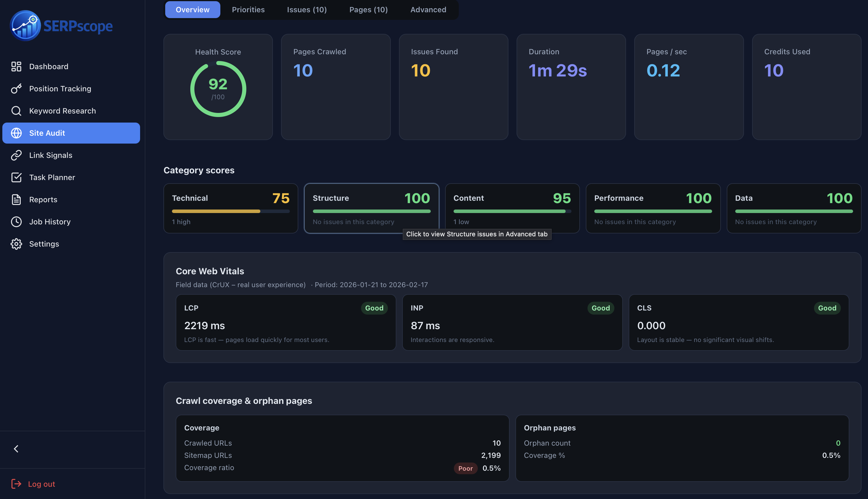This screenshot has height=499, width=868.
Task: Click the Log out link
Action: [x=41, y=484]
